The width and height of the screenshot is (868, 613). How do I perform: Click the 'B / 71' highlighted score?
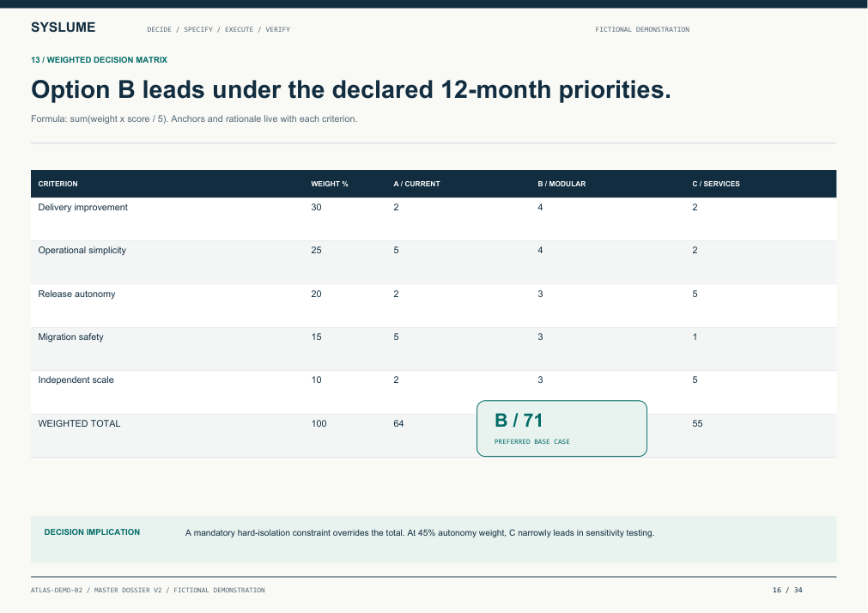tap(519, 421)
